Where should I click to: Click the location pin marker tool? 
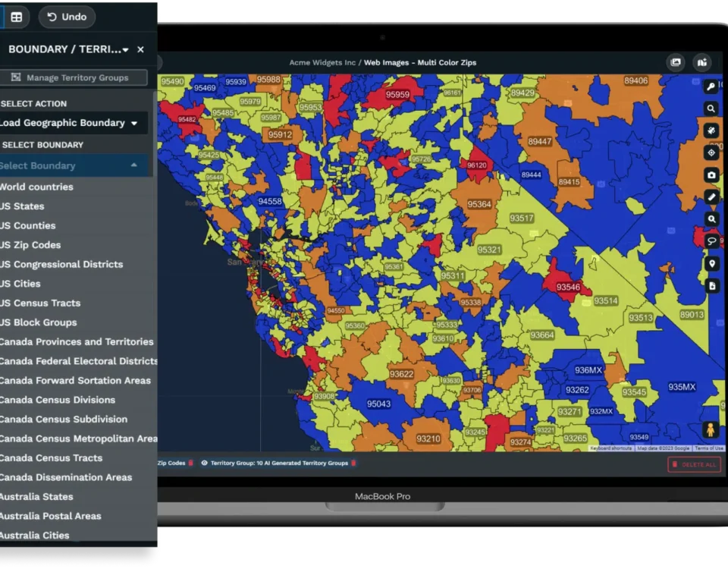pyautogui.click(x=711, y=264)
